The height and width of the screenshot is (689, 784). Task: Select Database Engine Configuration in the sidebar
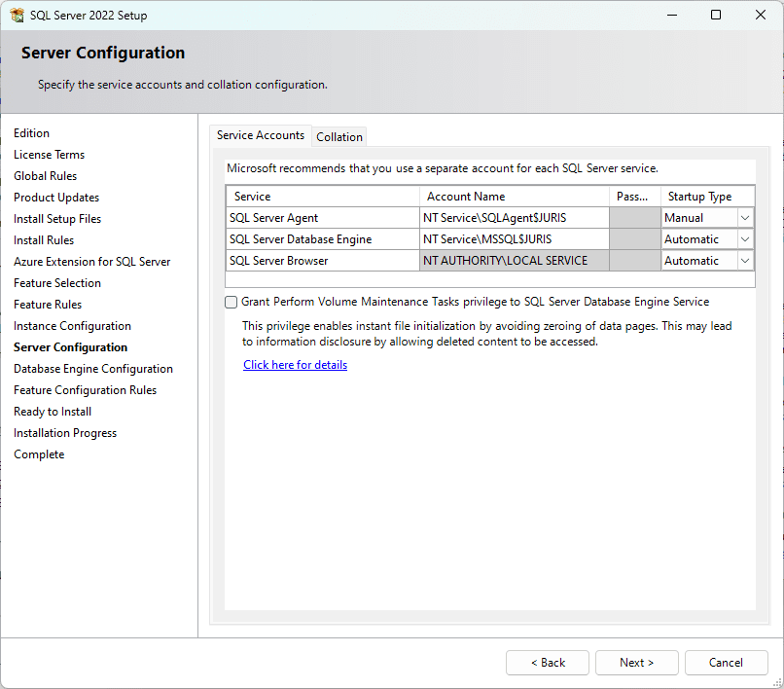click(x=92, y=368)
